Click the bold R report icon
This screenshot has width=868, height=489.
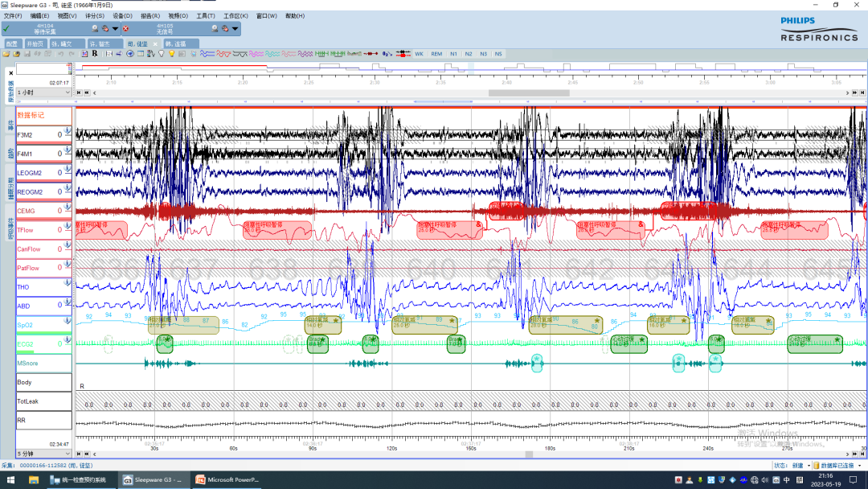95,54
